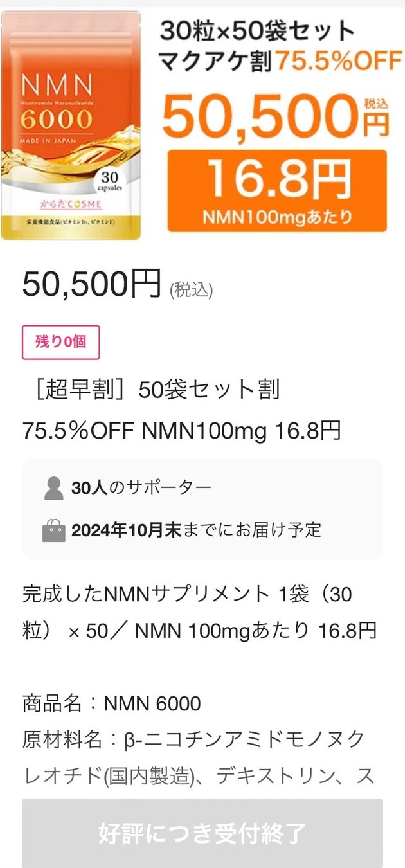The width and height of the screenshot is (405, 868).
Task: Click the delivery shopping bag icon
Action: point(54,530)
